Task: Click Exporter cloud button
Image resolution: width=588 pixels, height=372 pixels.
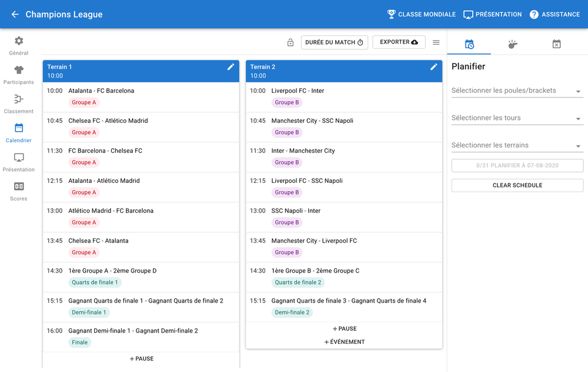Action: pos(399,42)
